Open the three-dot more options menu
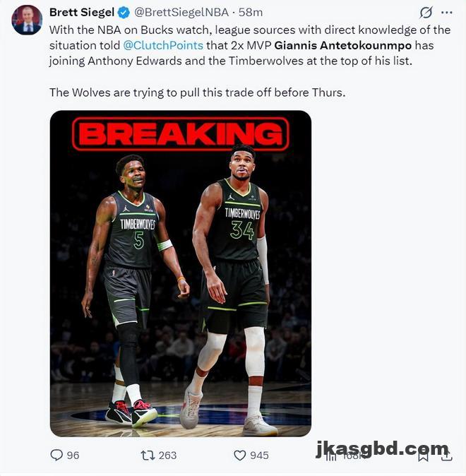The height and width of the screenshot is (476, 466). coord(446,13)
